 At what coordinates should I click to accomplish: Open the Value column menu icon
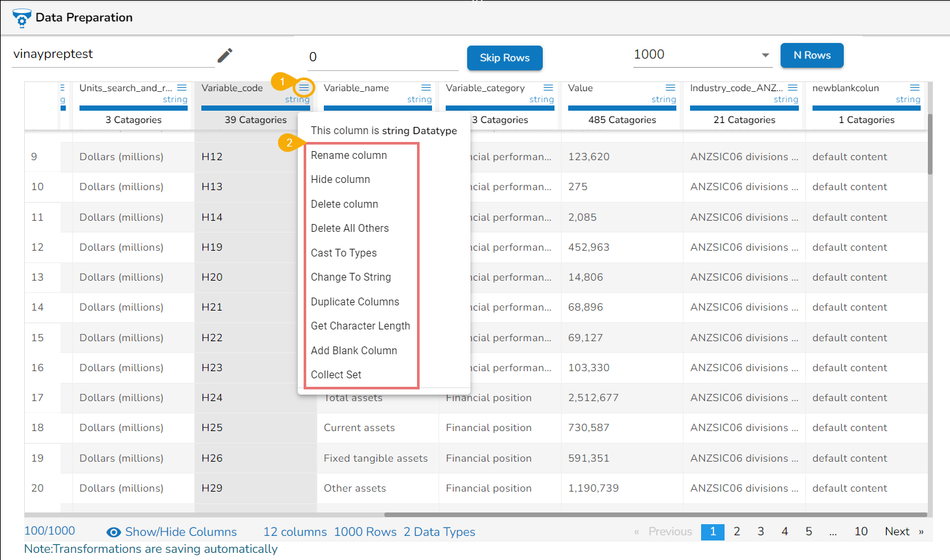click(670, 88)
